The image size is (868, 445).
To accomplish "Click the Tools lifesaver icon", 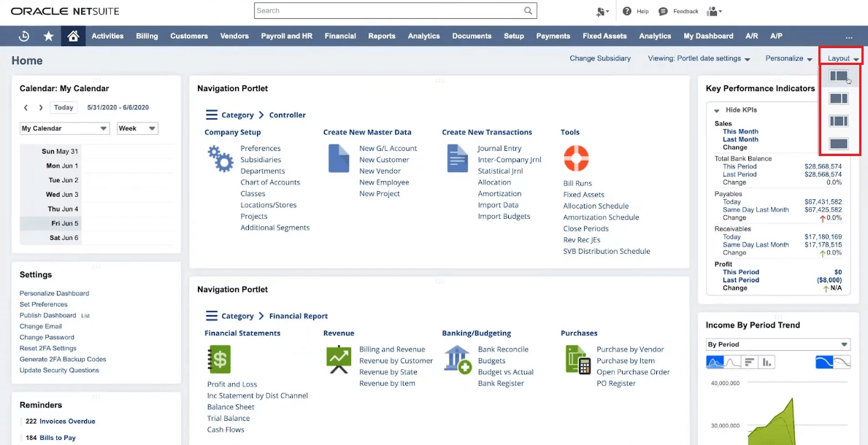I will (575, 158).
